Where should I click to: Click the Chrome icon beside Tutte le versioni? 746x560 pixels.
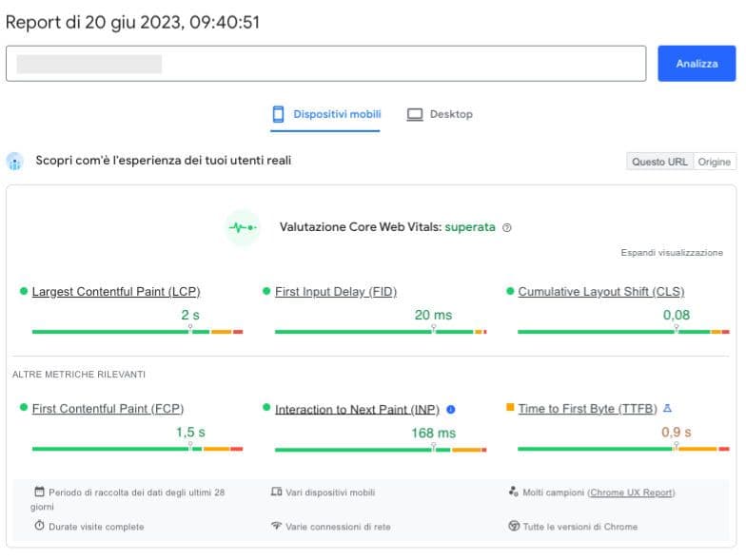[x=514, y=526]
